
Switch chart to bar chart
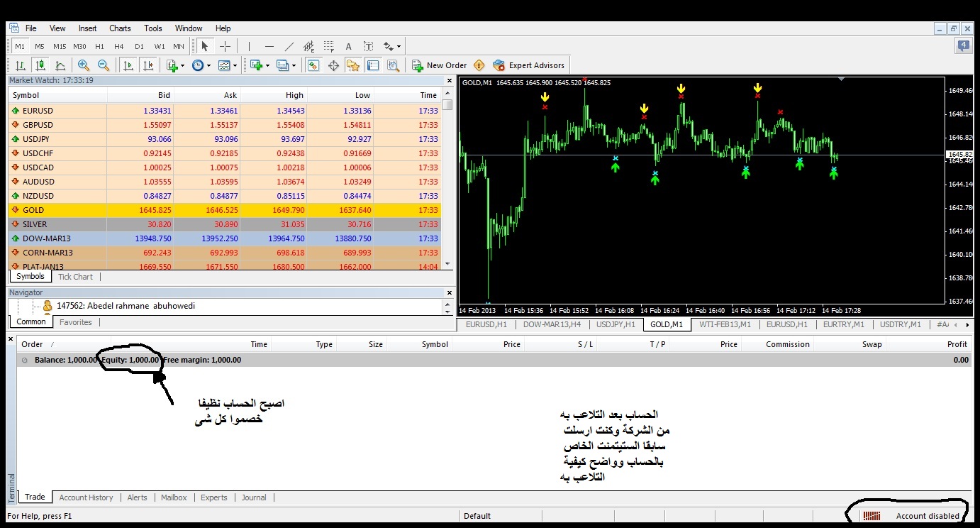point(21,65)
